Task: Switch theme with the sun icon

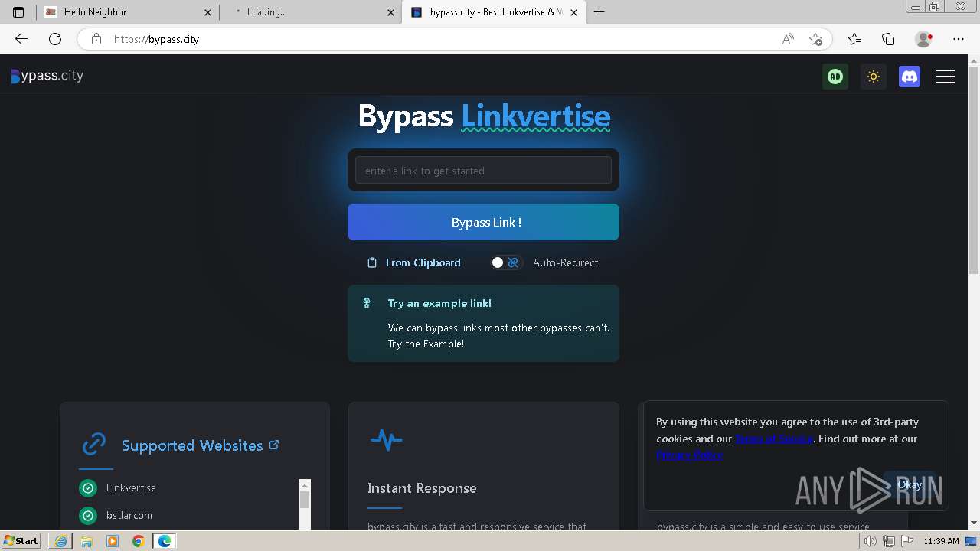Action: pos(873,77)
